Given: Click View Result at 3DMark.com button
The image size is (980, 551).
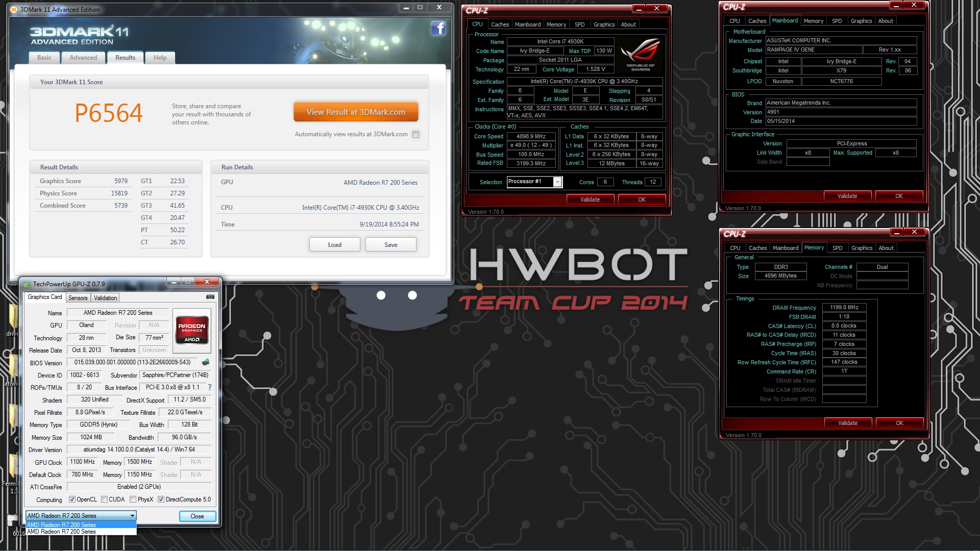Looking at the screenshot, I should click(356, 112).
